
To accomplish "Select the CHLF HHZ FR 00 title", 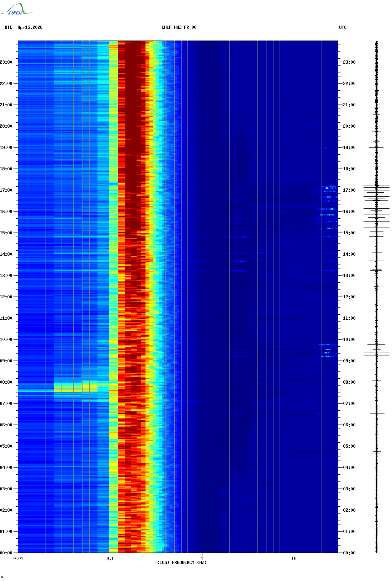I will tap(179, 27).
